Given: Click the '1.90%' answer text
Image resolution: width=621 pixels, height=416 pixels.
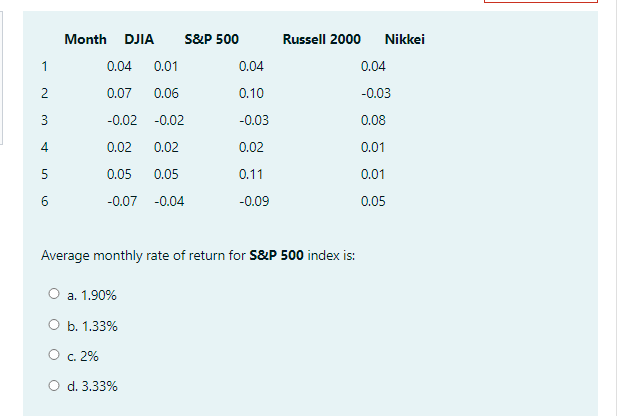Looking at the screenshot, I should [x=98, y=296].
